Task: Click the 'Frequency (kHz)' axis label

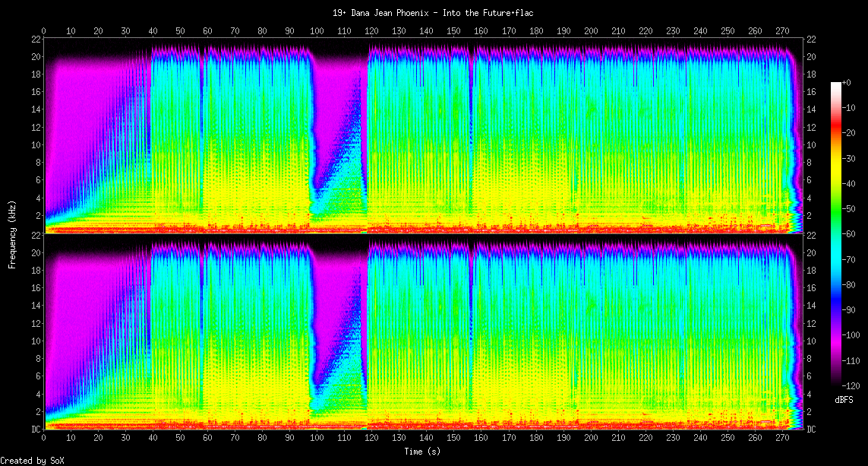Action: click(12, 233)
